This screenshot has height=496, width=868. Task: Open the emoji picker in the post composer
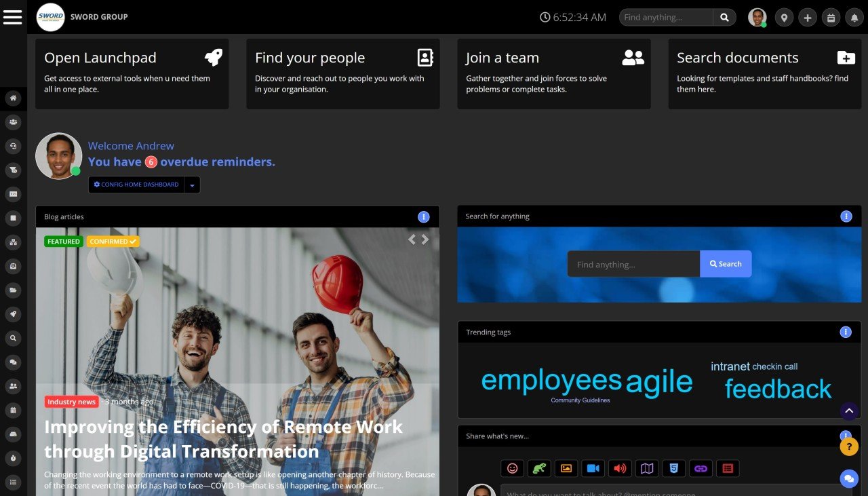coord(512,468)
